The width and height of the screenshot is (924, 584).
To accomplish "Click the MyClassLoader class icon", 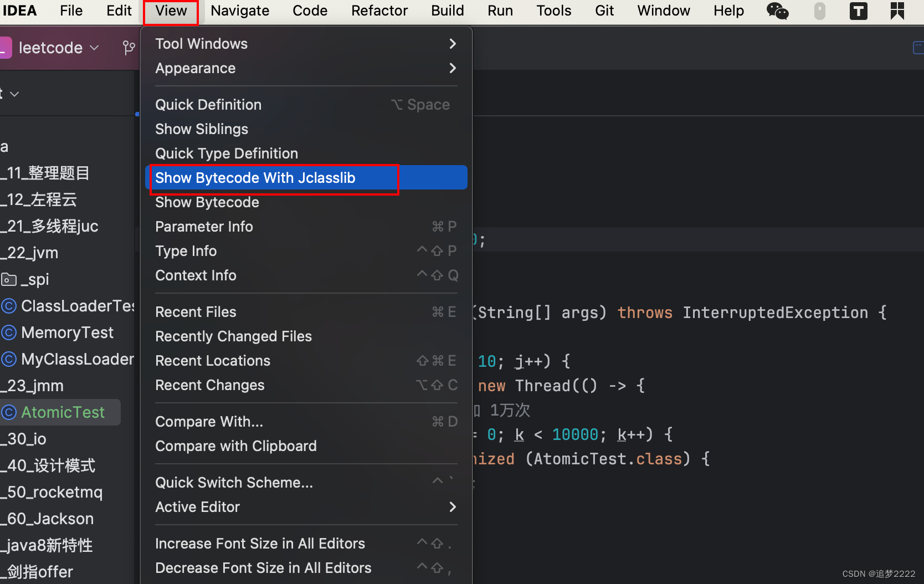I will point(8,359).
